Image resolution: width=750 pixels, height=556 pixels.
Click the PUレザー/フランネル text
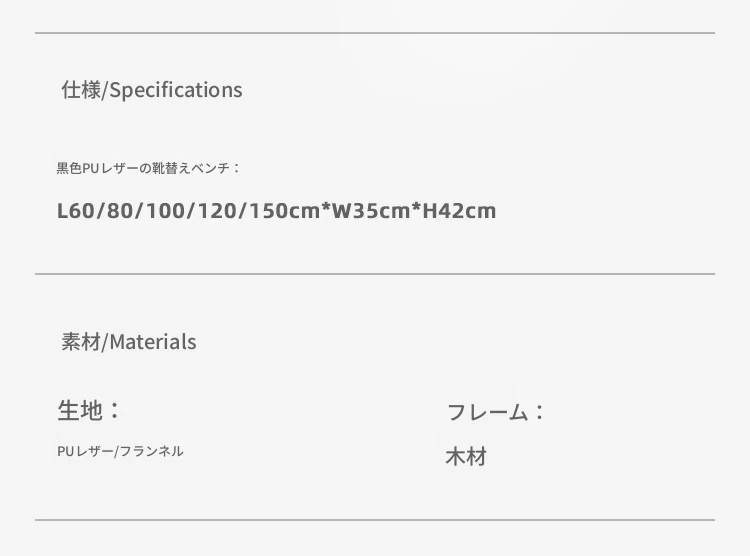pyautogui.click(x=120, y=451)
